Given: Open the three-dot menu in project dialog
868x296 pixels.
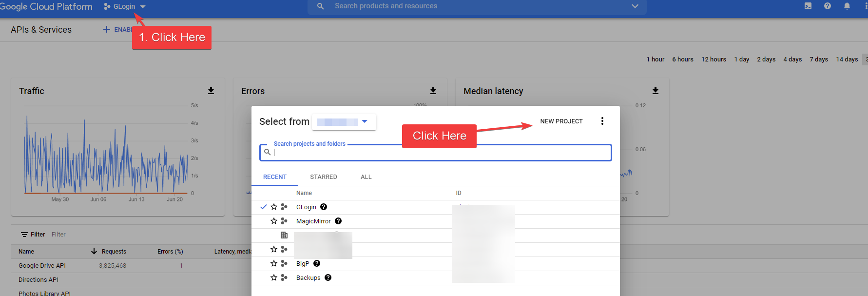Looking at the screenshot, I should tap(602, 121).
